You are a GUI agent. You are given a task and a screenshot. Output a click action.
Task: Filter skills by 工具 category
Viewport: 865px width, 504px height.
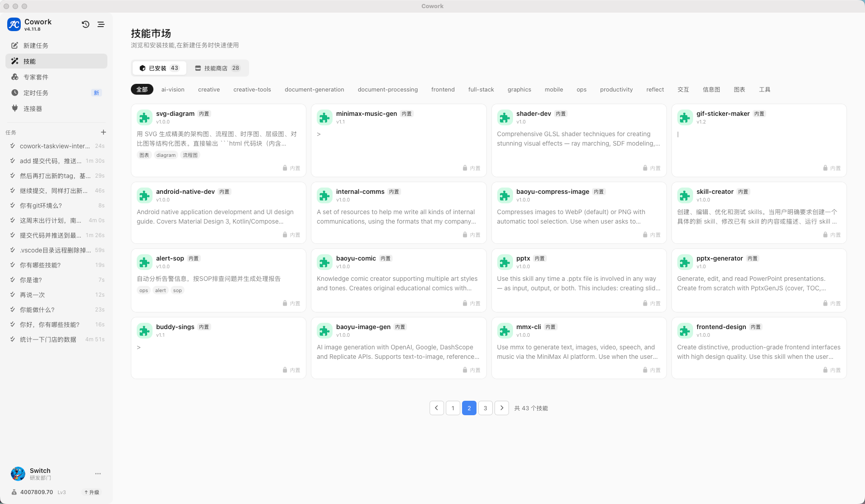point(764,90)
